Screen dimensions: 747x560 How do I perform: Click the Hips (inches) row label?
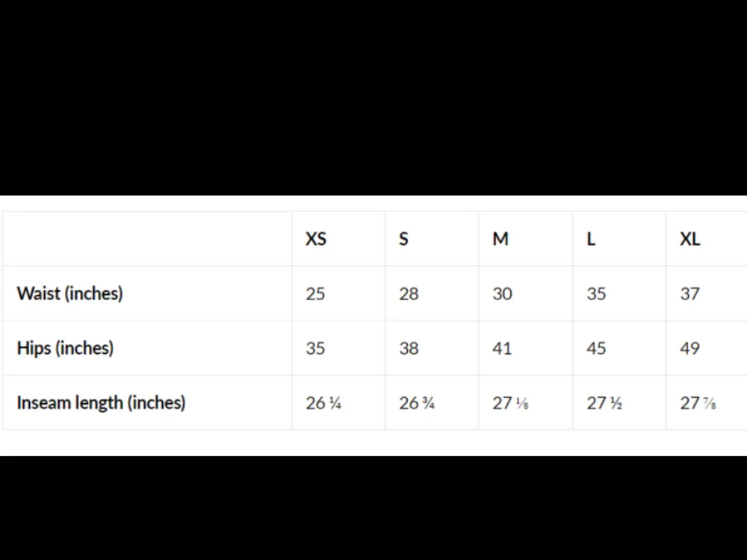tap(65, 348)
